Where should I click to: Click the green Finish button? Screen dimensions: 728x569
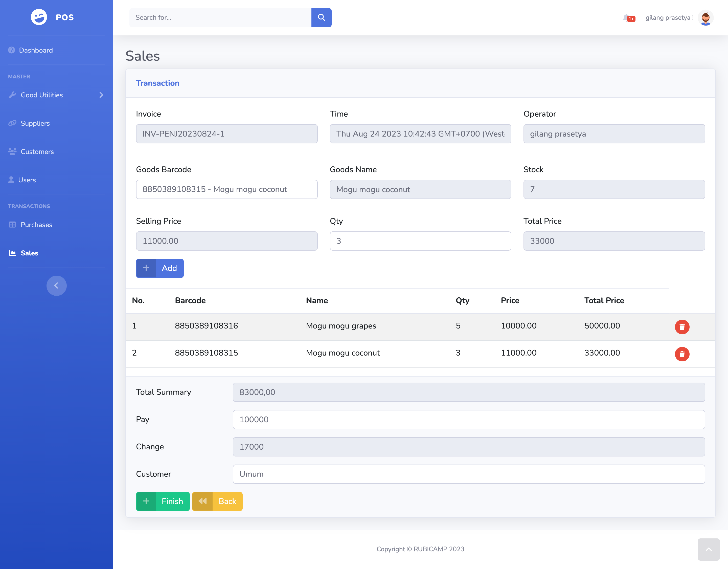(163, 501)
